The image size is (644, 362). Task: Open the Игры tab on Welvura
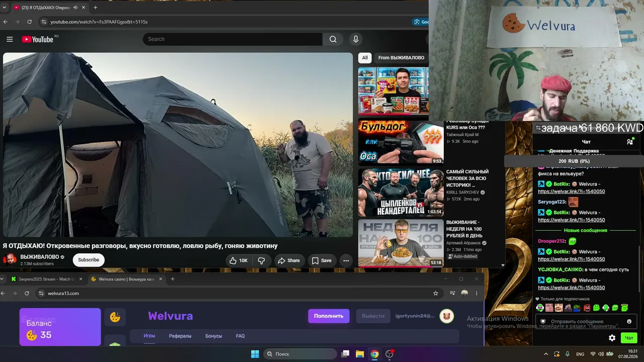coord(149,336)
